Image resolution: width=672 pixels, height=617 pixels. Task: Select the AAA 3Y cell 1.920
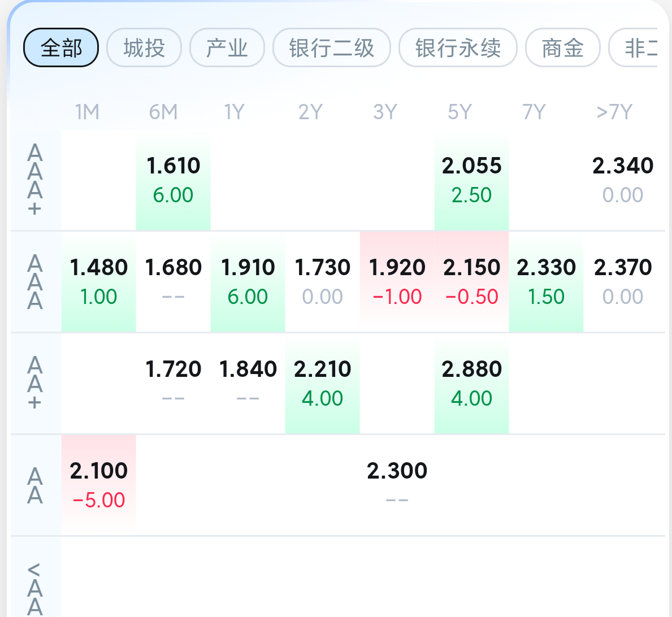pyautogui.click(x=397, y=281)
